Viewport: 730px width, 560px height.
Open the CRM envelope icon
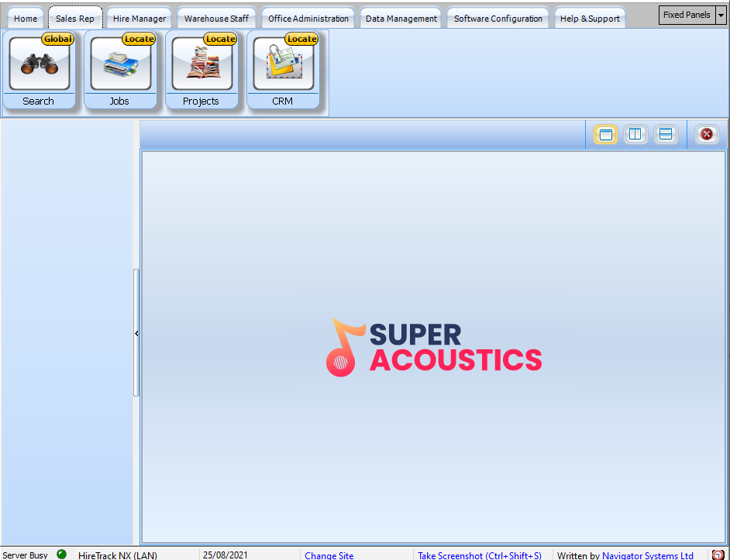click(x=282, y=64)
